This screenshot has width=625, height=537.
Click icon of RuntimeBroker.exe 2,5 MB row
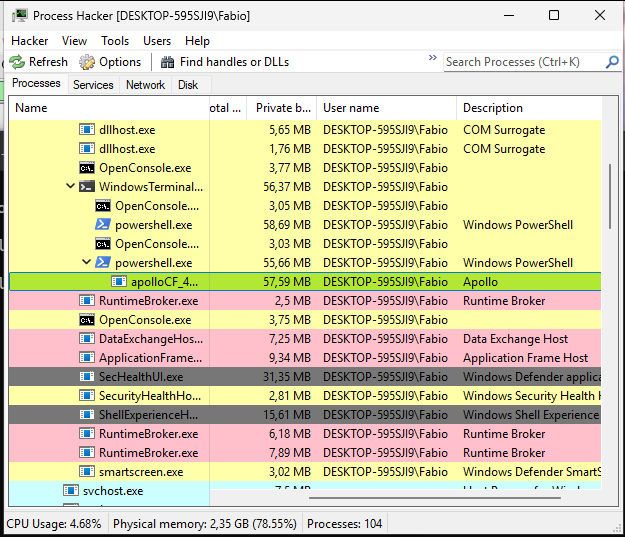(x=87, y=301)
